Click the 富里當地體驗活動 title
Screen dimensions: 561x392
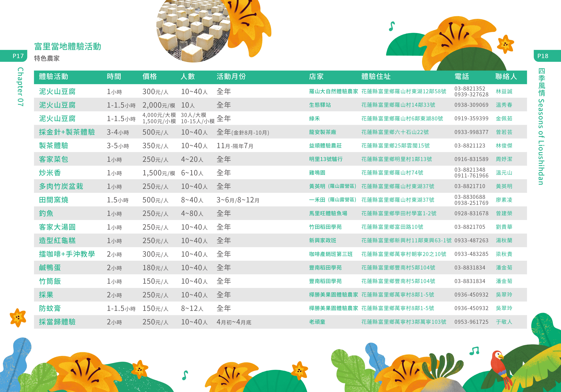(x=67, y=47)
